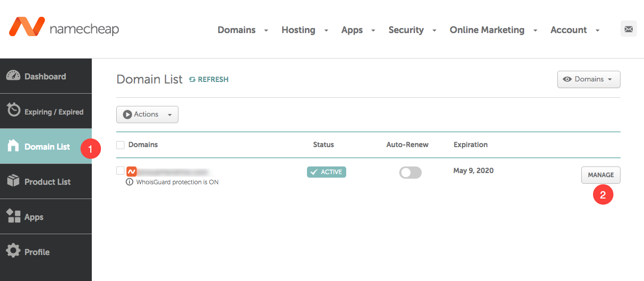Screen dimensions: 644x281
Task: Open the Online Marketing menu
Action: point(487,30)
